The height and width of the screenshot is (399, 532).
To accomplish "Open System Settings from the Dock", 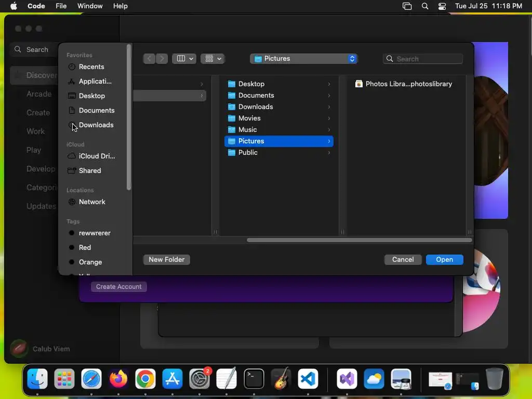I will point(199,379).
